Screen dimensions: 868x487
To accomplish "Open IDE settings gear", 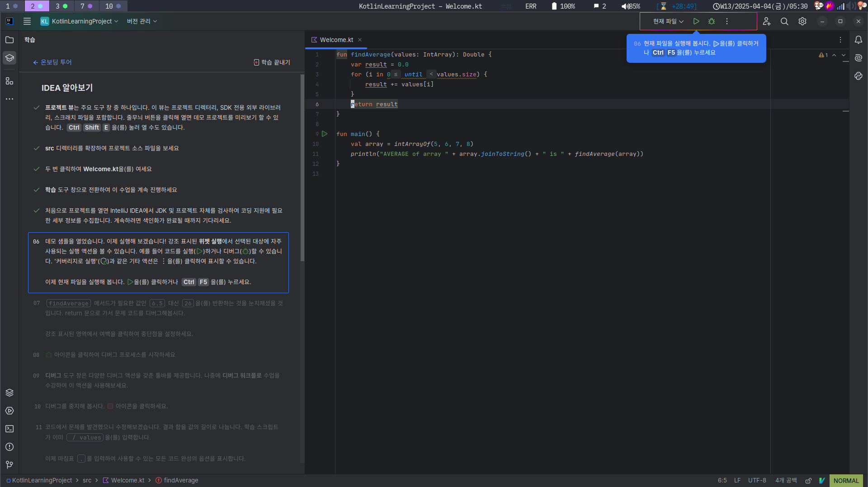I will point(802,21).
